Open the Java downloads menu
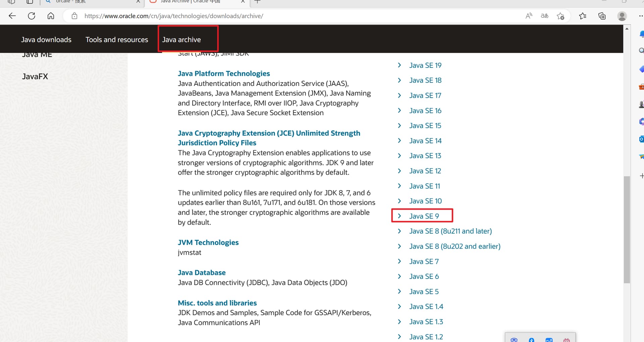 click(46, 40)
